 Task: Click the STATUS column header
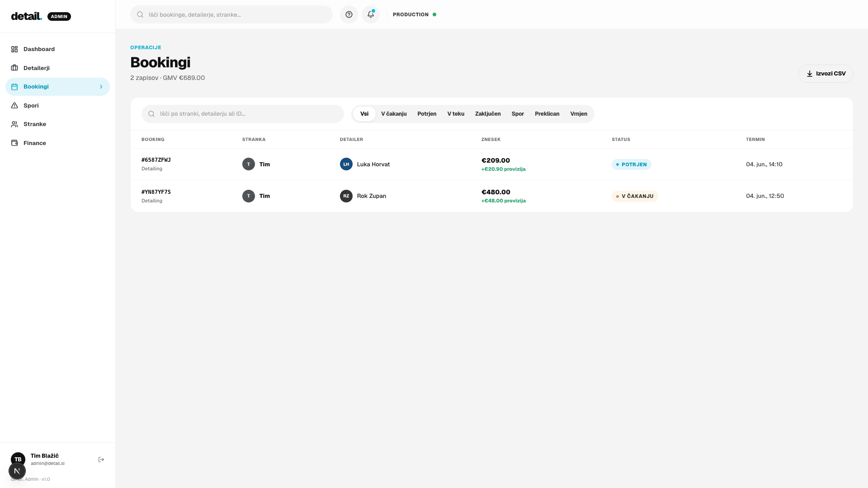click(621, 139)
